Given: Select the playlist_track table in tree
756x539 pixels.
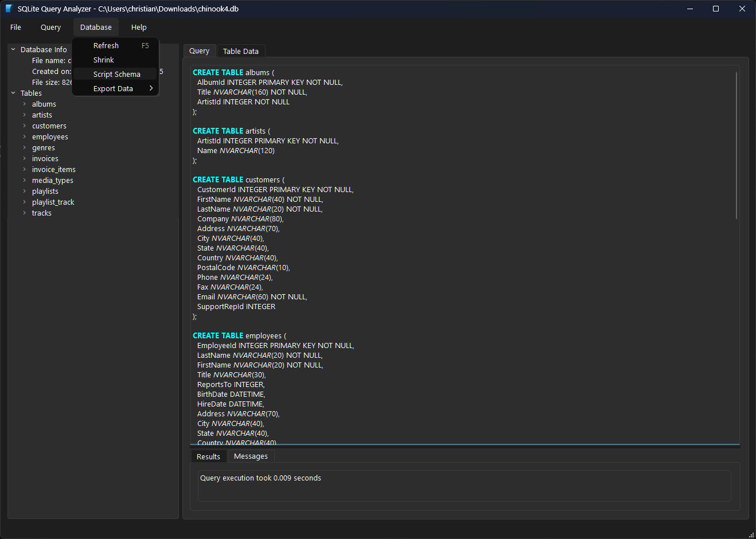Looking at the screenshot, I should [53, 202].
